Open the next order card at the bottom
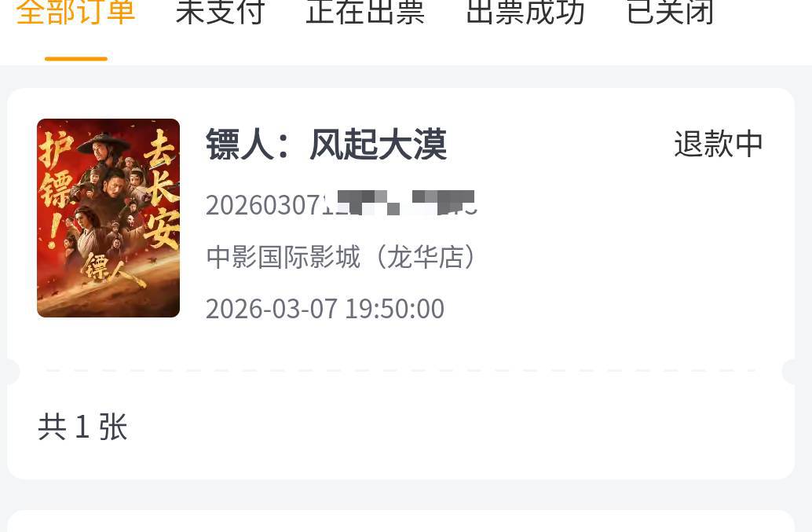The width and height of the screenshot is (812, 532). tap(401, 521)
